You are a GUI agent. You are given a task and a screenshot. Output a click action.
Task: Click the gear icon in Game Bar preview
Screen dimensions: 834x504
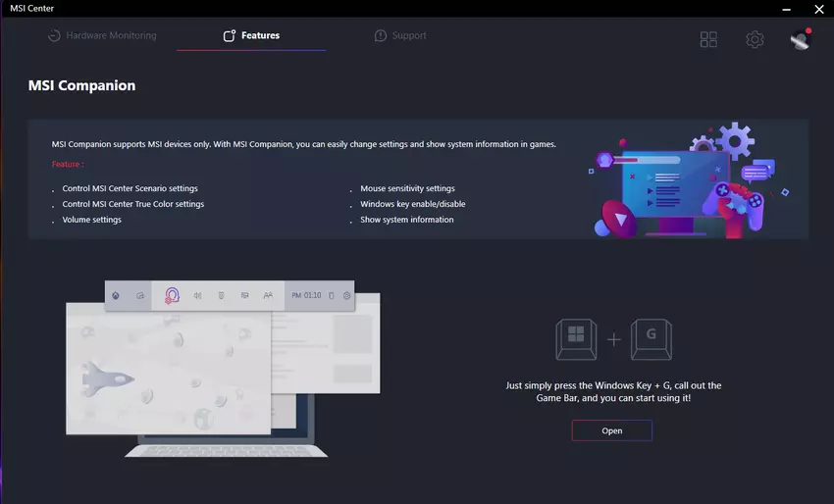click(x=346, y=295)
